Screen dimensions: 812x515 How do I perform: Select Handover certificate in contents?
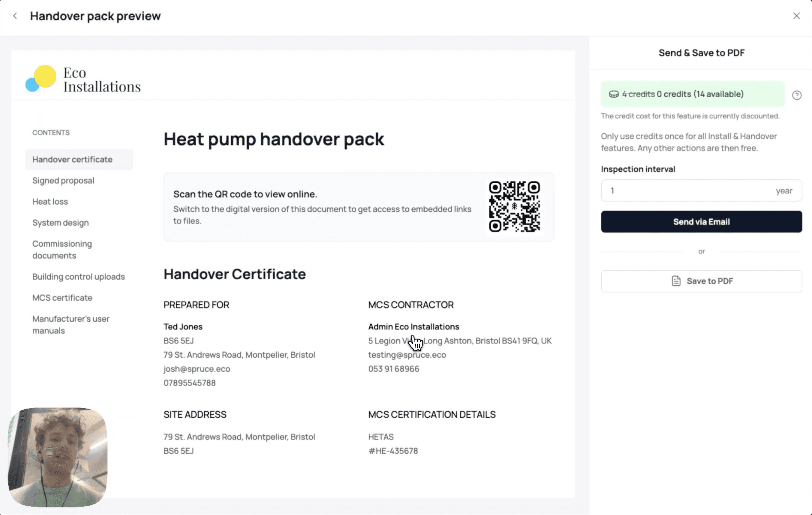click(x=73, y=159)
